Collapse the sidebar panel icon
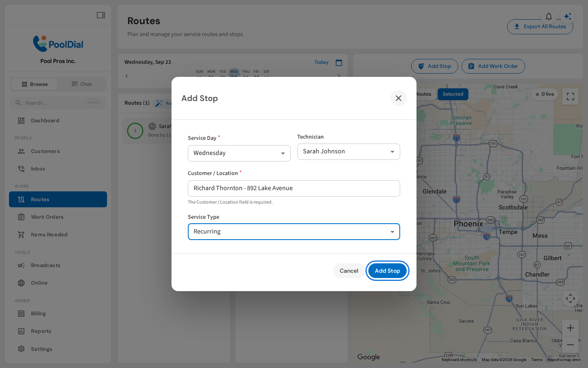 [101, 15]
